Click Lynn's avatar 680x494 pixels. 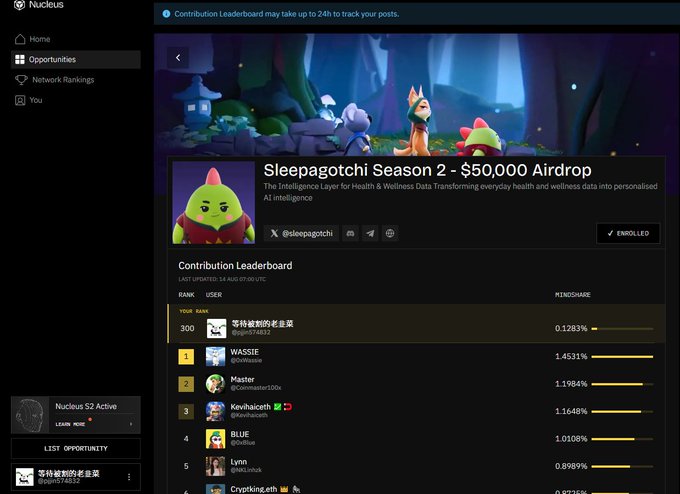pyautogui.click(x=216, y=466)
